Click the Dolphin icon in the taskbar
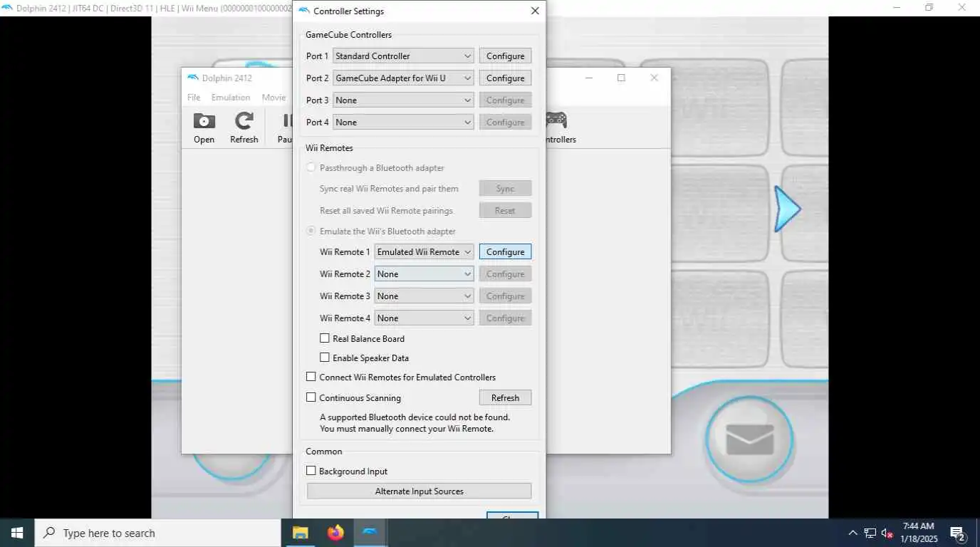 (x=370, y=533)
